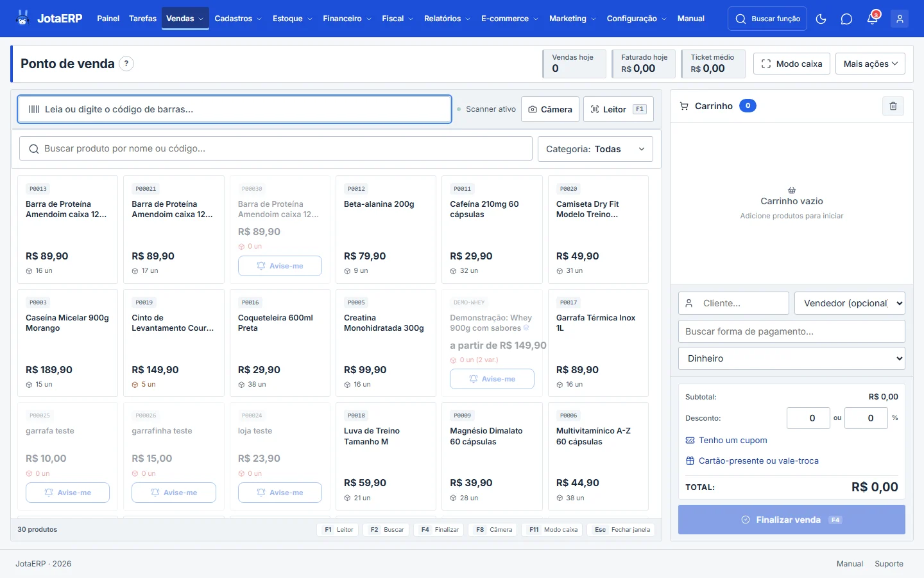Click Avise-me on garrafa teste card
This screenshot has height=578, width=924.
click(x=67, y=493)
